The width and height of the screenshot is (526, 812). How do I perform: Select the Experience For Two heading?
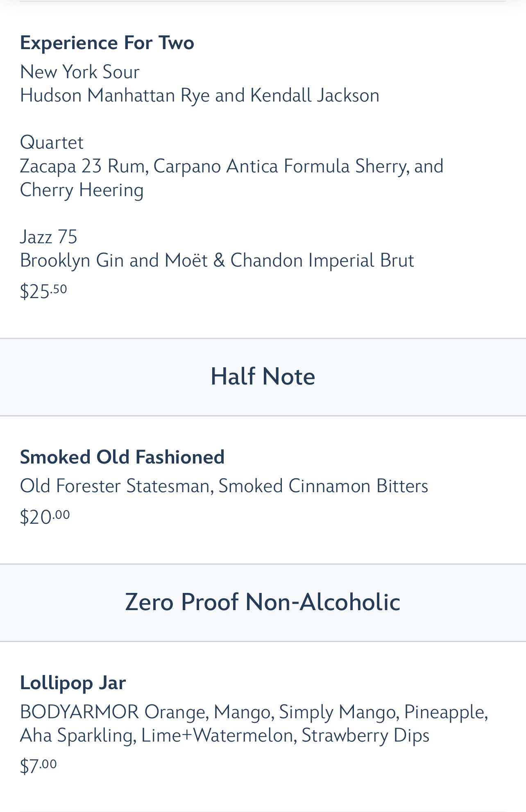pos(107,43)
